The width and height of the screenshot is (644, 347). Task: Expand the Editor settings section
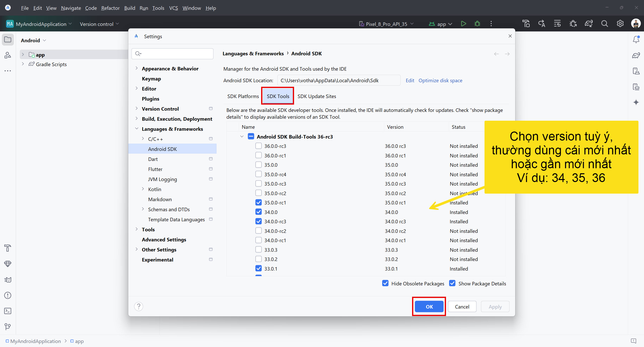[x=137, y=89]
